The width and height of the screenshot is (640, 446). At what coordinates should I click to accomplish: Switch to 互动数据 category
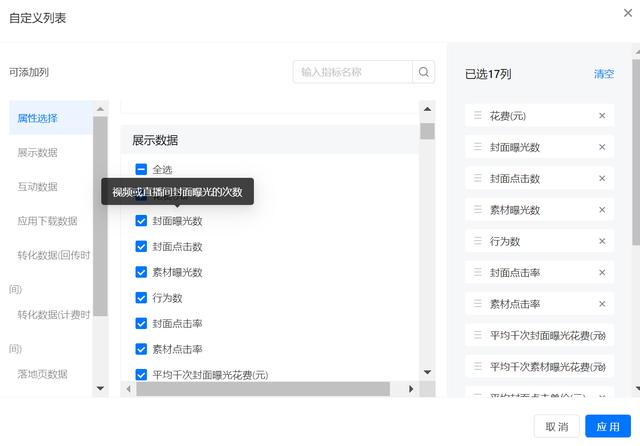tap(38, 187)
